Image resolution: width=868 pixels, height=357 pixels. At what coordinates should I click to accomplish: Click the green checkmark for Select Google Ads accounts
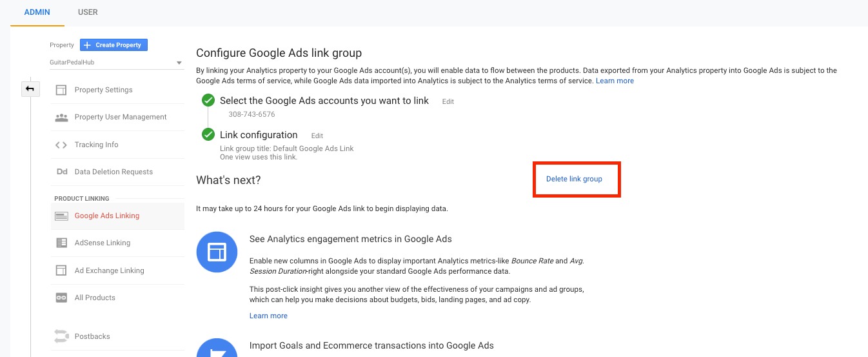point(208,101)
